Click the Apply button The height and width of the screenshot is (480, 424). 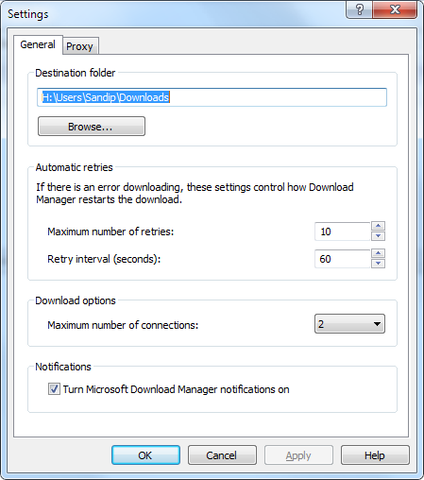click(x=298, y=455)
